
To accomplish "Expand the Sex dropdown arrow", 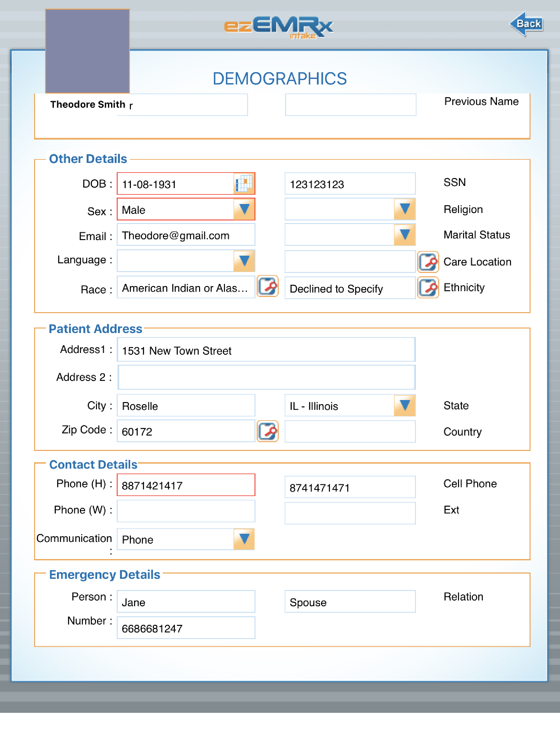I will click(x=244, y=209).
